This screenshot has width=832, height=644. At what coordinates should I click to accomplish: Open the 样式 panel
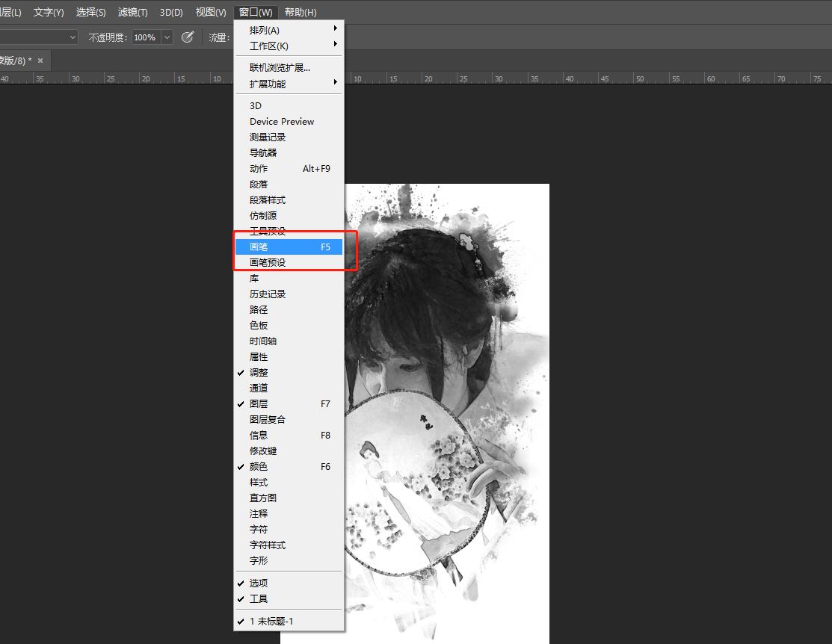click(289, 482)
